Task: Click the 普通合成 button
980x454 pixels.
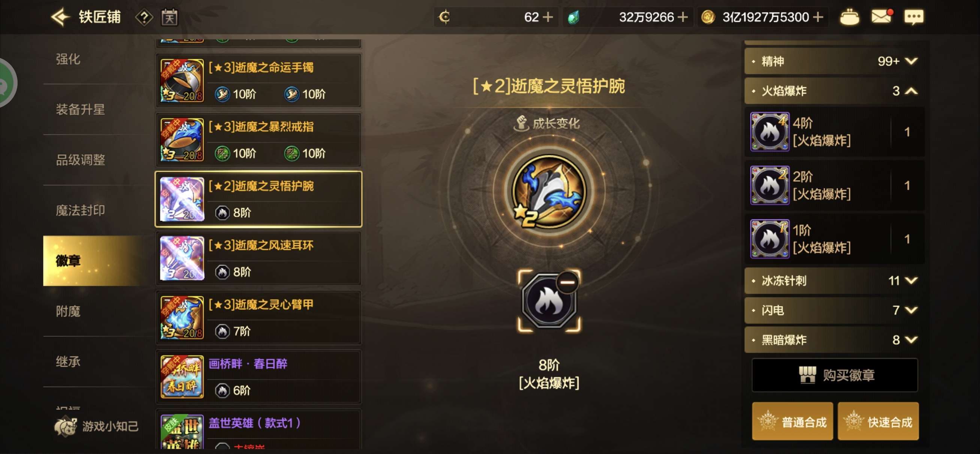Action: point(792,422)
